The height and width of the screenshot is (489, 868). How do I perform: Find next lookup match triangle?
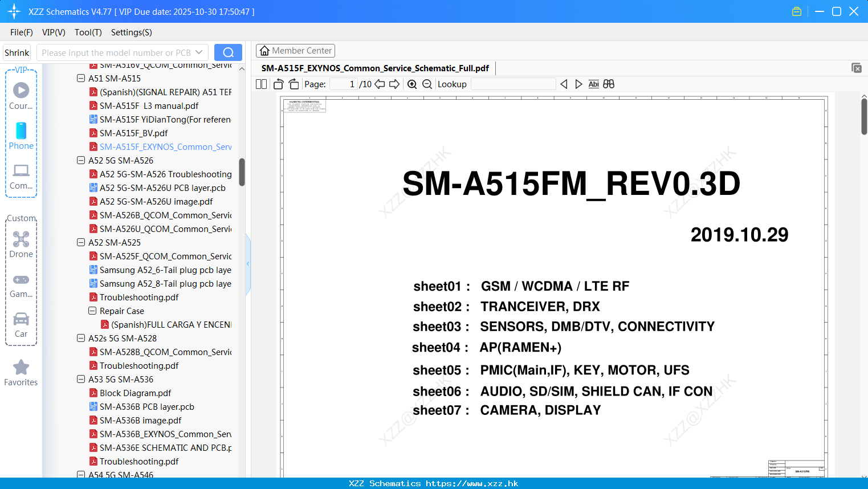coord(578,84)
